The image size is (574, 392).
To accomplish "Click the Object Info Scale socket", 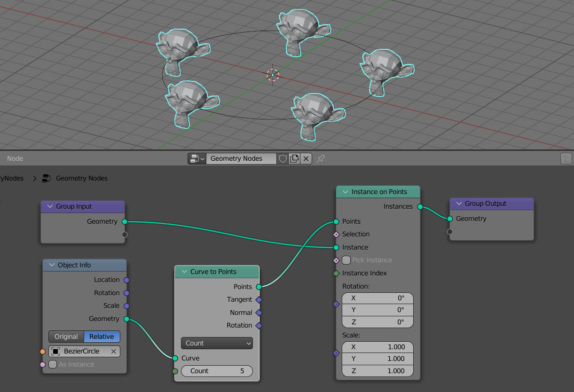I will (x=126, y=306).
